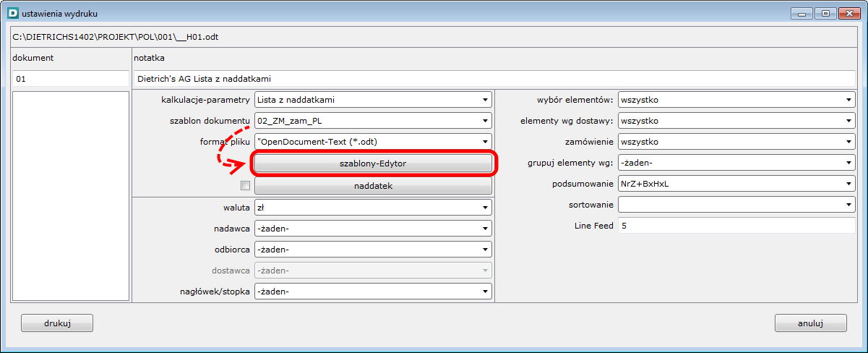This screenshot has height=353, width=868.
Task: Open the szablon dokumentu dropdown
Action: pyautogui.click(x=373, y=121)
